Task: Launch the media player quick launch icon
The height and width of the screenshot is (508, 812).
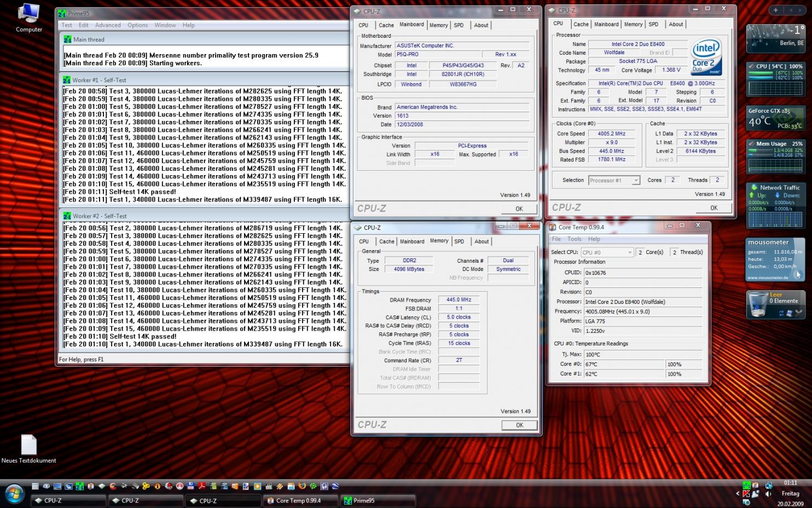Action: (x=257, y=486)
